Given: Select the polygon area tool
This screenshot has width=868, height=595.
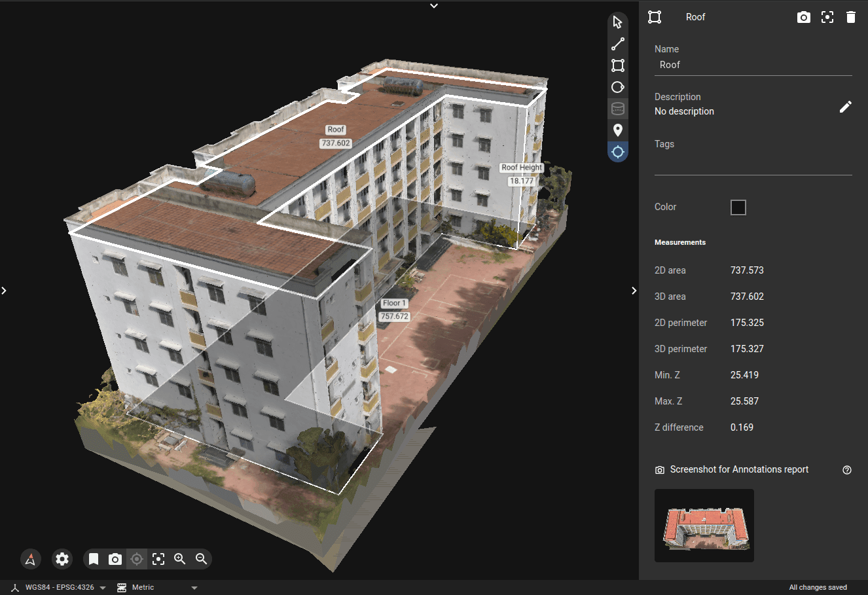Looking at the screenshot, I should pos(618,65).
